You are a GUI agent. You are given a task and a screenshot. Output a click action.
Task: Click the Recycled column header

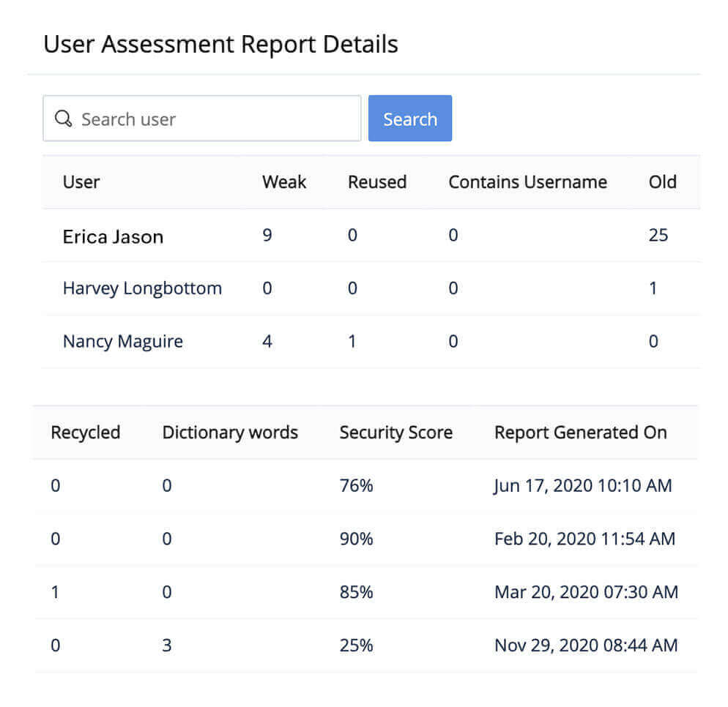pos(85,433)
